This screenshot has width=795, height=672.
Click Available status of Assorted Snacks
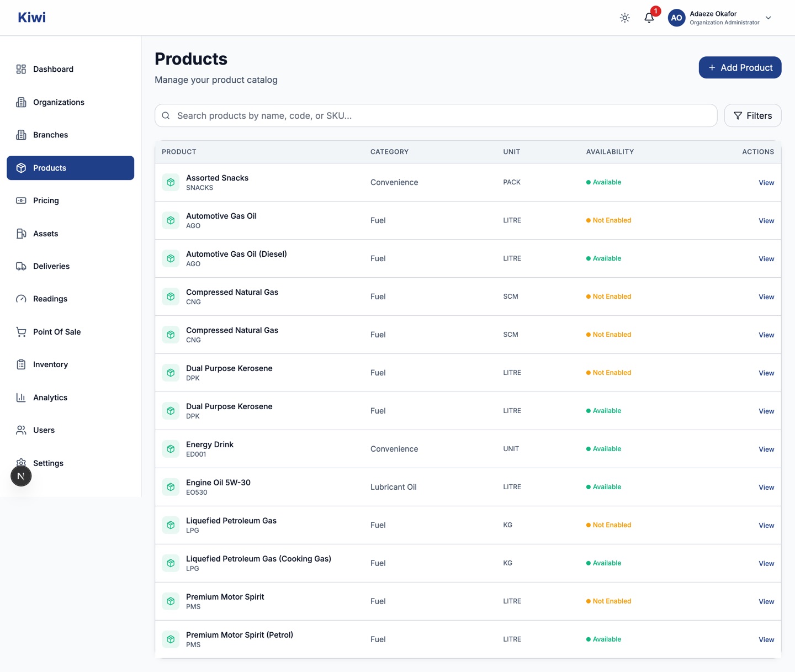click(x=603, y=182)
